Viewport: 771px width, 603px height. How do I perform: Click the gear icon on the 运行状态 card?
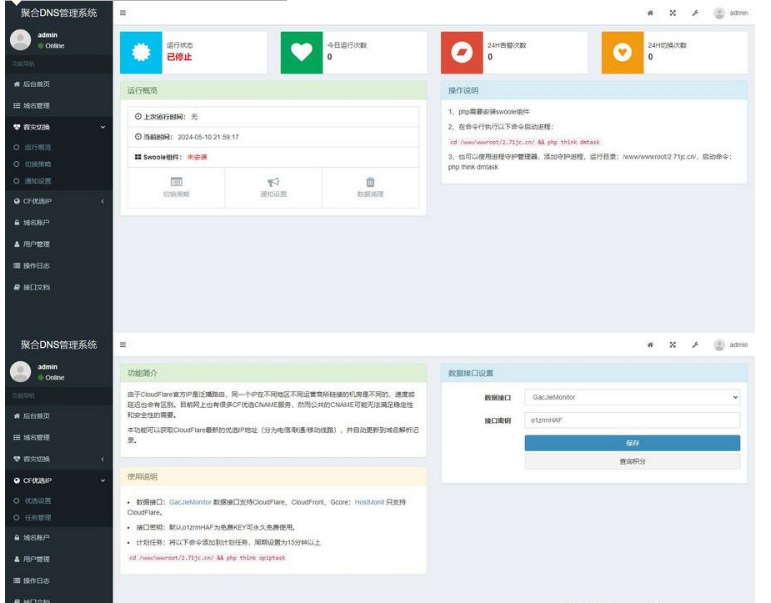pos(140,51)
